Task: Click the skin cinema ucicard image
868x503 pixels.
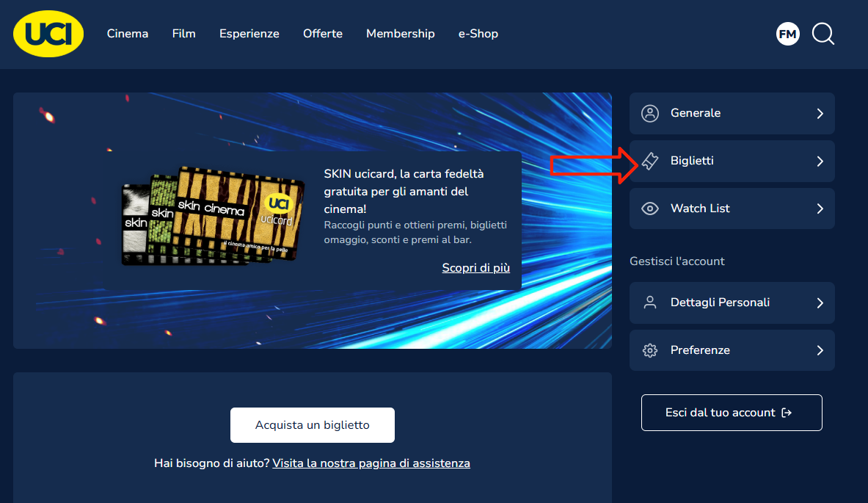Action: click(213, 216)
